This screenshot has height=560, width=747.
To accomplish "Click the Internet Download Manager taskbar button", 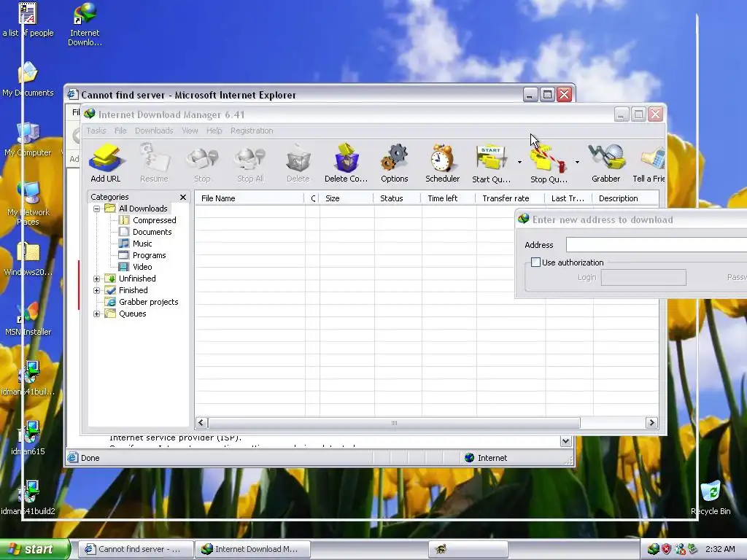I will (x=252, y=549).
